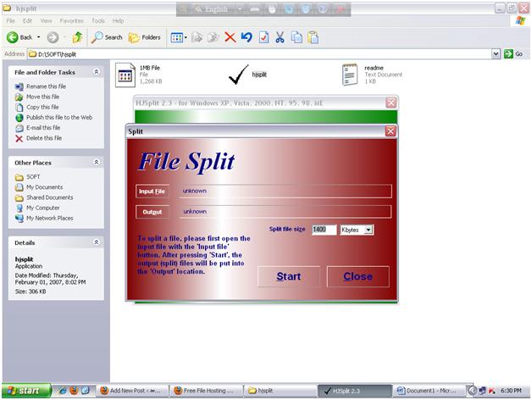Click the Properties checkmark toolbar icon
The height and width of the screenshot is (400, 532).
tap(263, 37)
